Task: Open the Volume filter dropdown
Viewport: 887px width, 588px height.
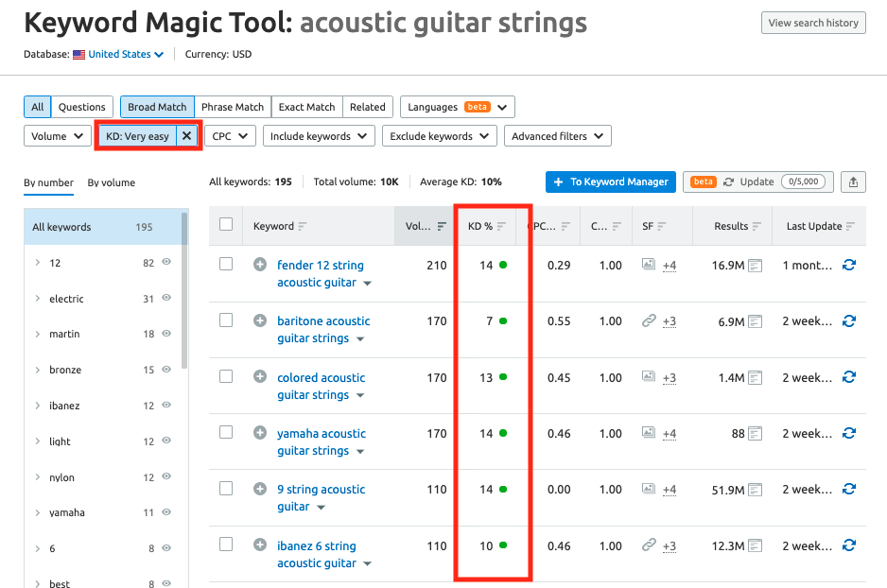Action: pos(57,136)
